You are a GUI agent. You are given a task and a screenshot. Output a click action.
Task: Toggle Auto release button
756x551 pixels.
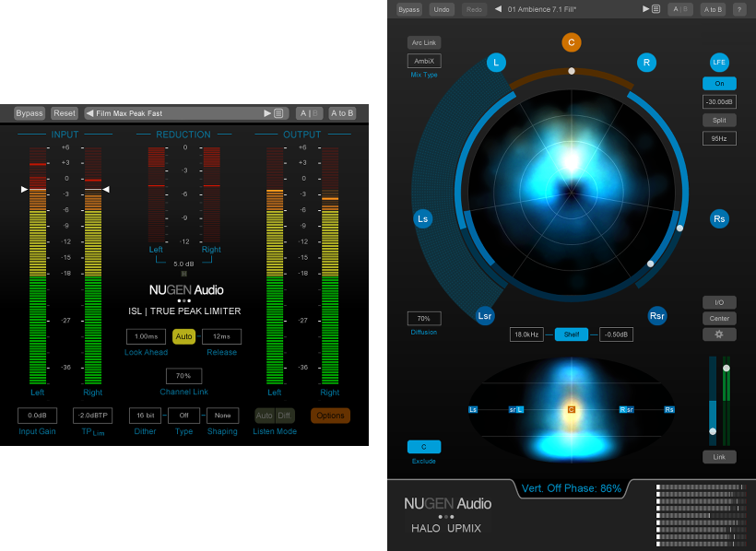[x=183, y=336]
